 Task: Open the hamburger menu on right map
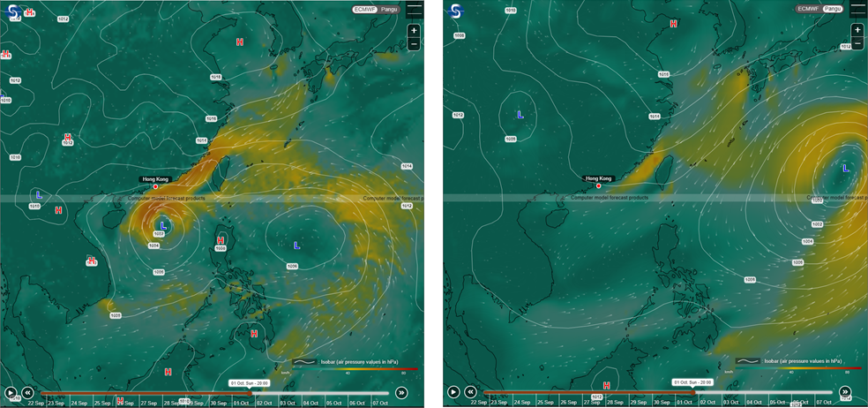[x=857, y=9]
